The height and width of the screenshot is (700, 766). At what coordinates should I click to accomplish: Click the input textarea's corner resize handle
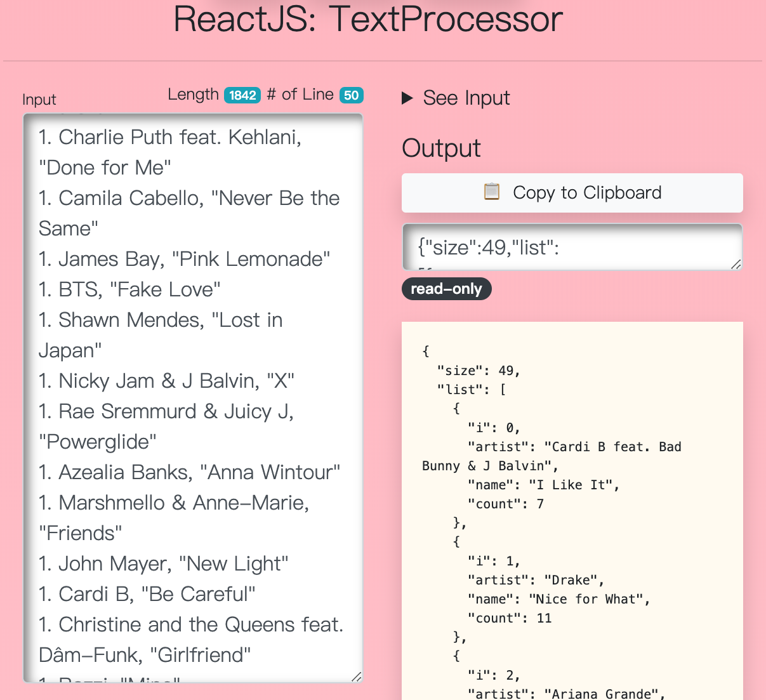tap(356, 677)
